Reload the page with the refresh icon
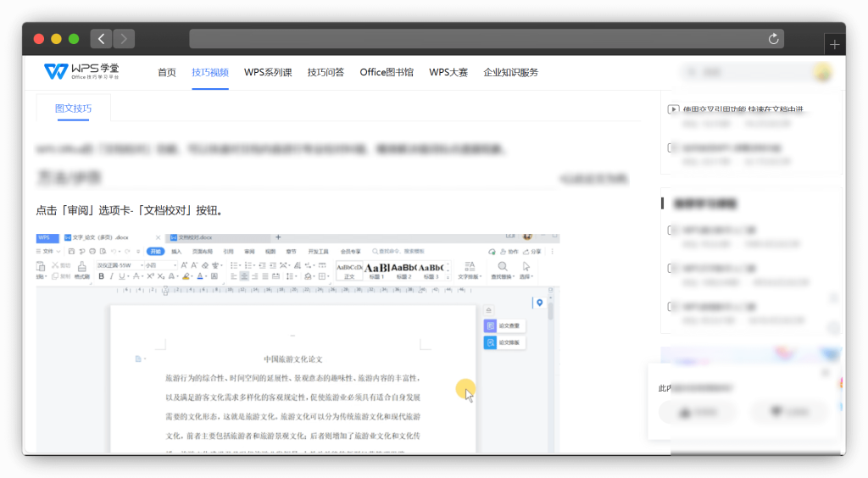Screen dimensions: 868x478 (773, 39)
